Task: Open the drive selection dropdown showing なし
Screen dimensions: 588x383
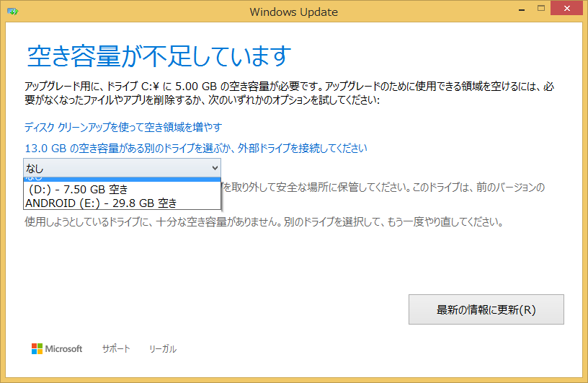Action: click(122, 168)
